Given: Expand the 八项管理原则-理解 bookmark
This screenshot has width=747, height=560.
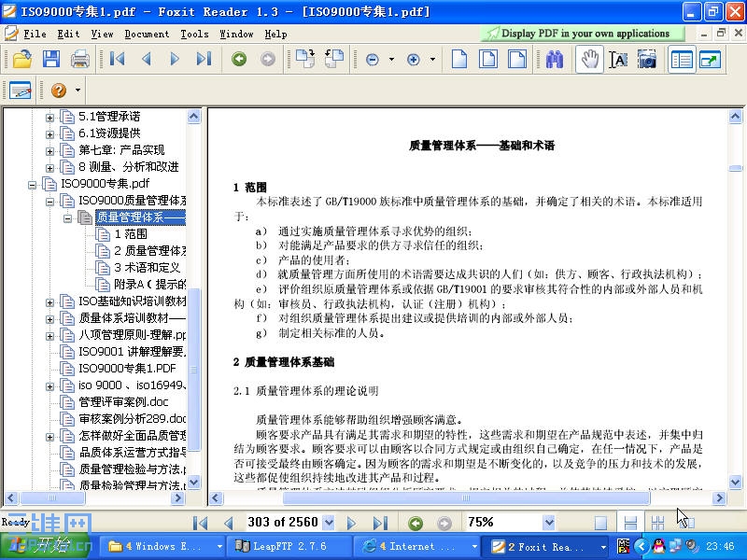Looking at the screenshot, I should pos(49,336).
